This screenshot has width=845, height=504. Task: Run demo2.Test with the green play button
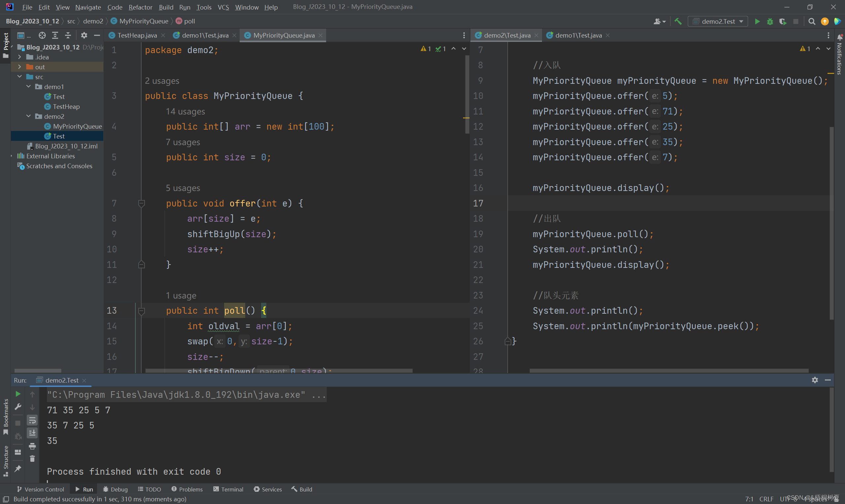point(757,21)
